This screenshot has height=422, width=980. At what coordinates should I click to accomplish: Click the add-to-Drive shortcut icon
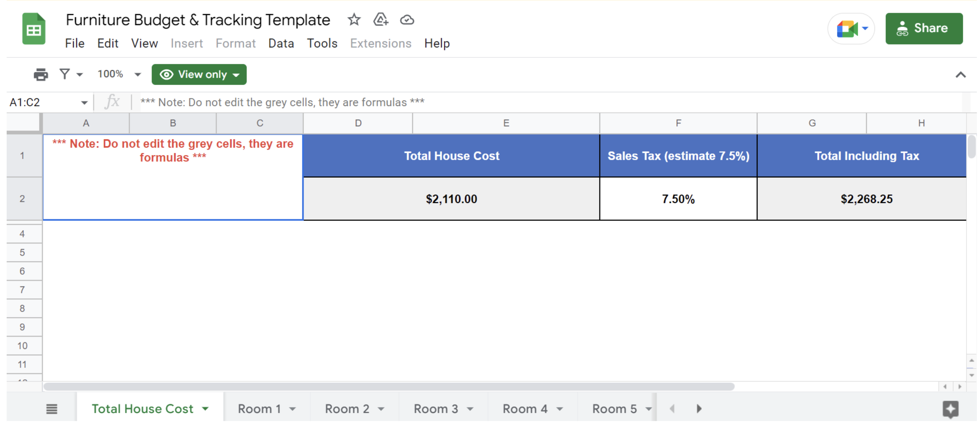380,20
